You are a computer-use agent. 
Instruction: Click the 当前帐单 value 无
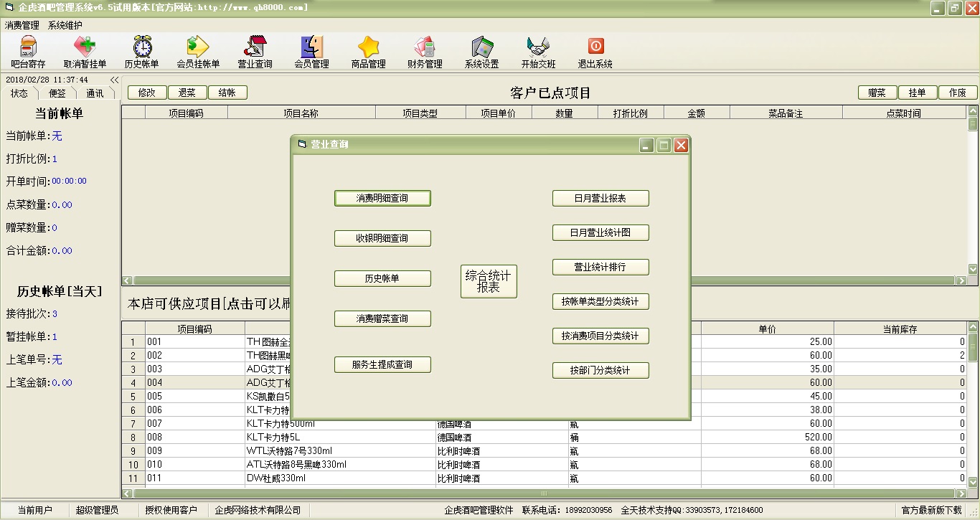57,136
